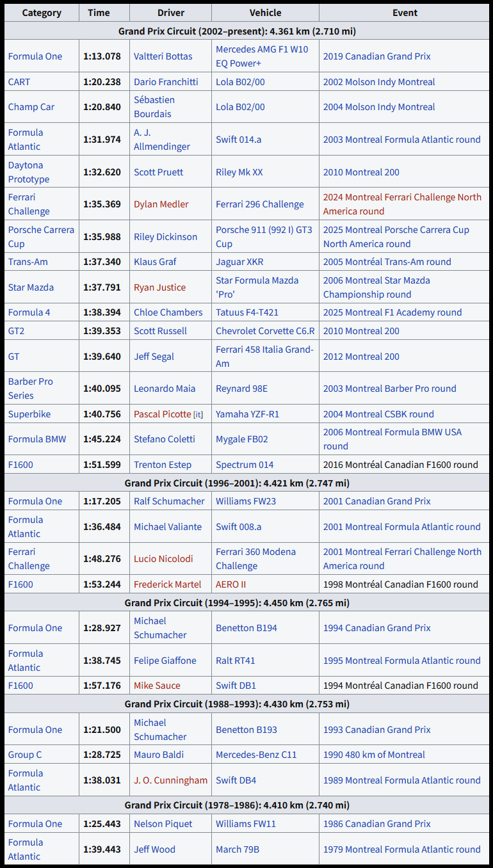Open Dario Franchitti driver link

[166, 82]
